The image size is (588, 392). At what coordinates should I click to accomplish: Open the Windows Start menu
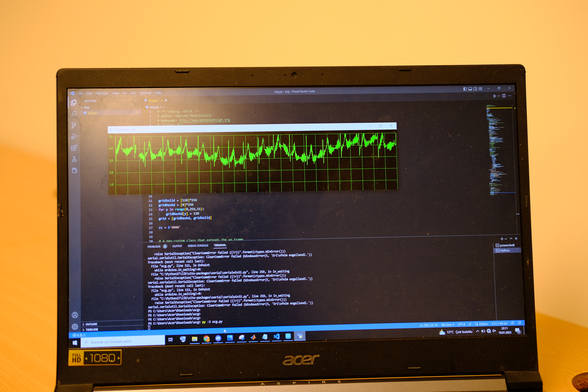75,343
